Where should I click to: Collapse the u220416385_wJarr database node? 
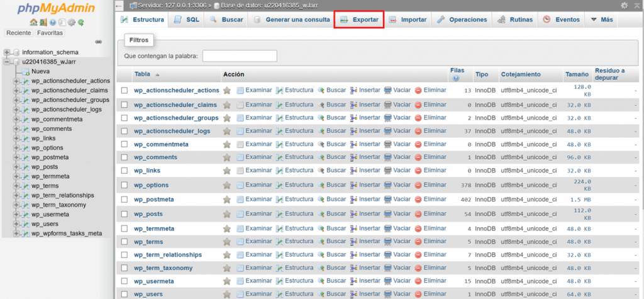coord(6,62)
